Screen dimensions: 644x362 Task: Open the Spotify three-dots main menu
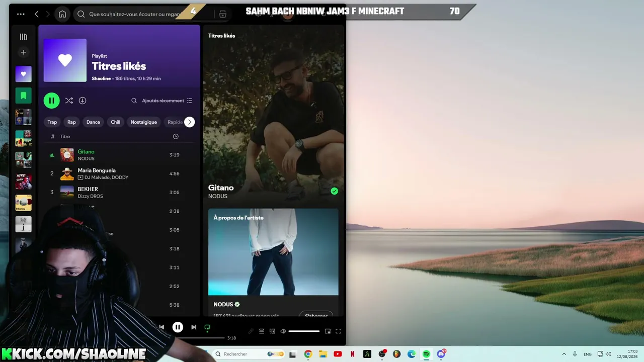click(21, 14)
